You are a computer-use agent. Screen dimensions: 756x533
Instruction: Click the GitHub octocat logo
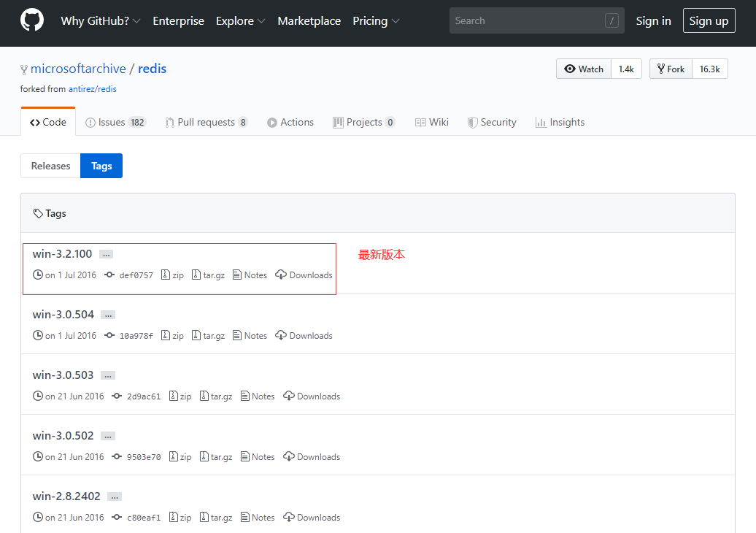(x=32, y=20)
